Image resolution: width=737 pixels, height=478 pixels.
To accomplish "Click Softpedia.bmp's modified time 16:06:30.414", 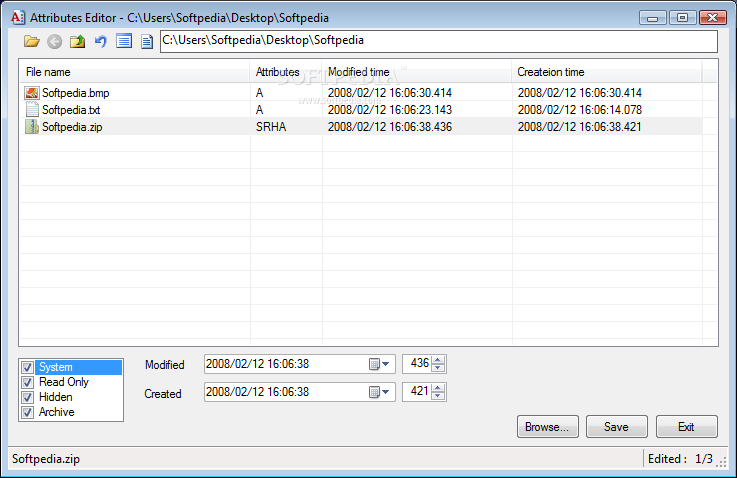I will click(x=390, y=93).
